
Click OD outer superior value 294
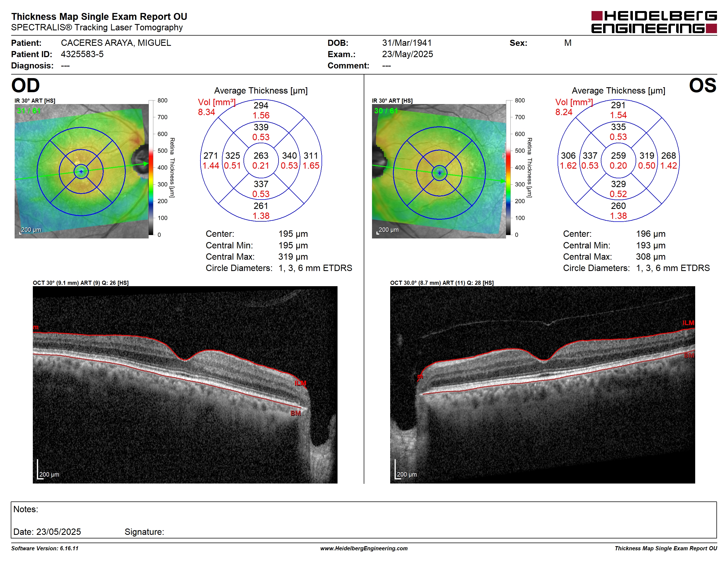(x=261, y=105)
